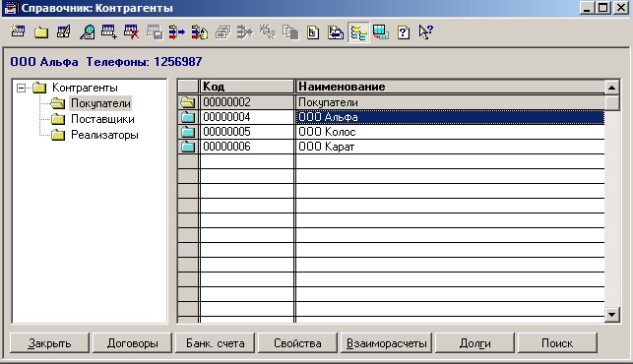Open the Взаиморасчеты button
This screenshot has height=364, width=633.
point(386,343)
